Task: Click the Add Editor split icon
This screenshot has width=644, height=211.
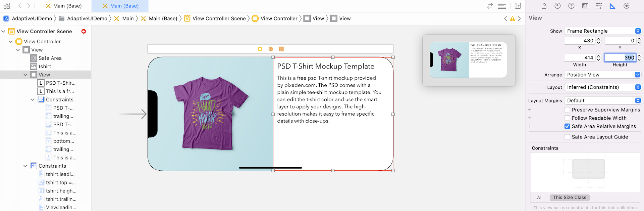Action: click(x=518, y=6)
